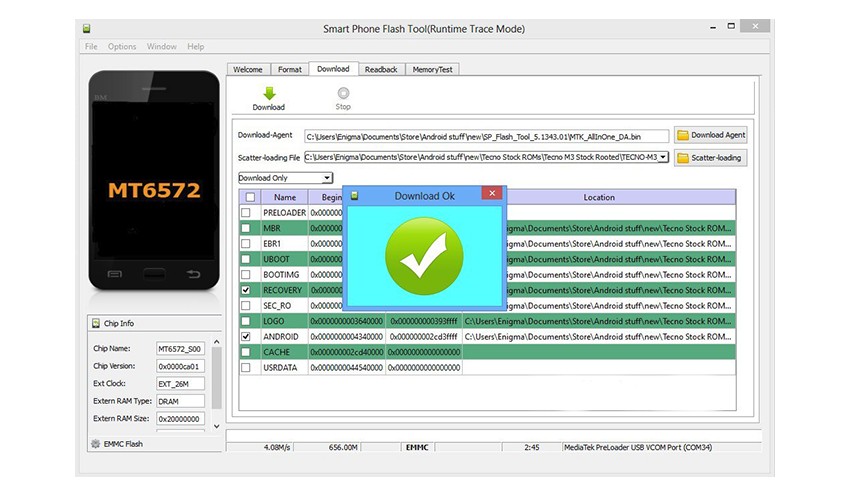846x490 pixels.
Task: Click the Chip Info panel icon
Action: point(95,323)
